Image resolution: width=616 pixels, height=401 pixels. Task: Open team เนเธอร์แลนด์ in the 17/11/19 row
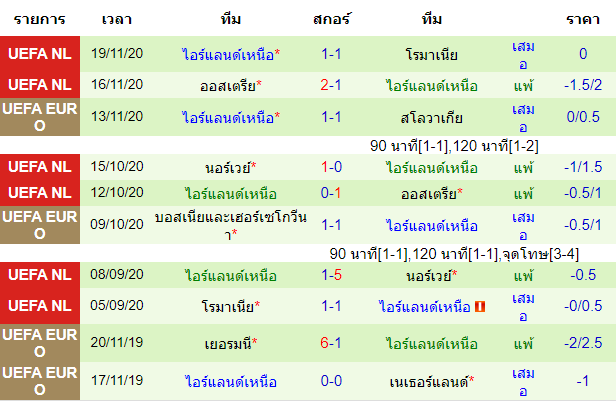click(431, 381)
